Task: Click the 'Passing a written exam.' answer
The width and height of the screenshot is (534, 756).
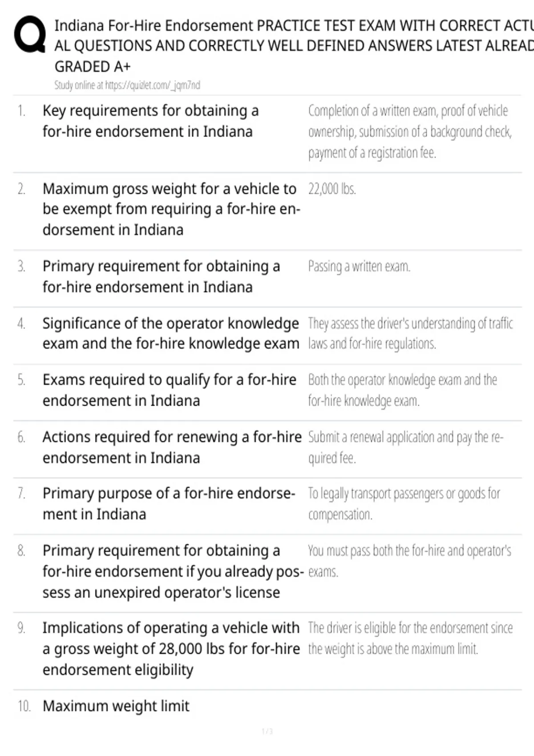Action: coord(359,266)
